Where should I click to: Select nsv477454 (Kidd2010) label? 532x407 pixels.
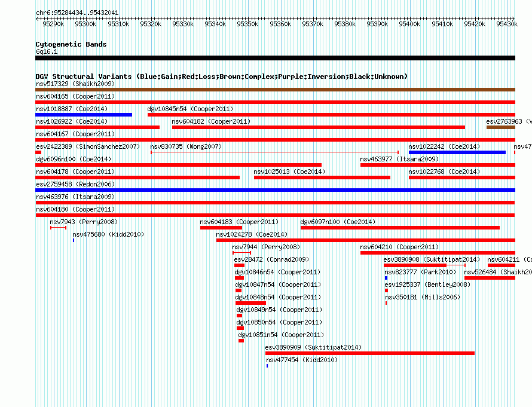302,360
